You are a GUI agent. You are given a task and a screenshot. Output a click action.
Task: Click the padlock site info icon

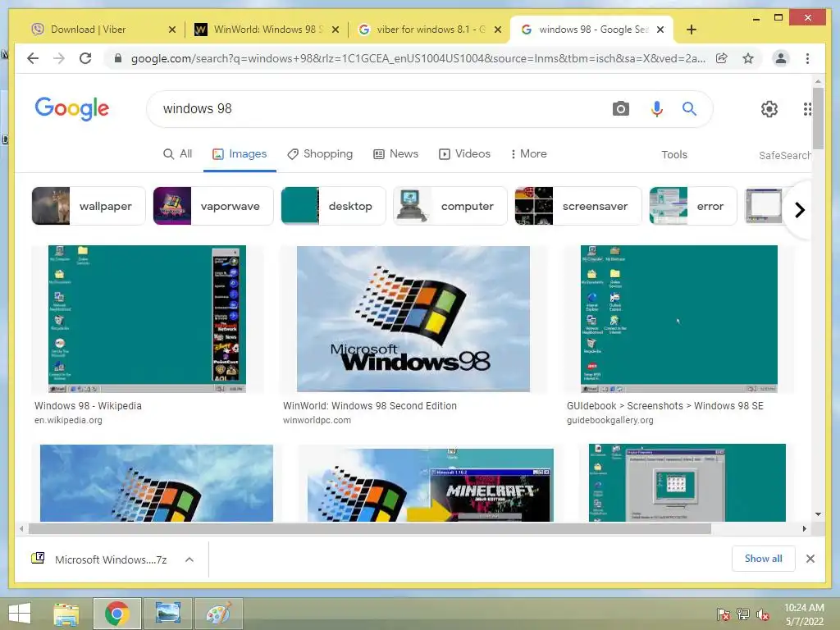pyautogui.click(x=118, y=58)
